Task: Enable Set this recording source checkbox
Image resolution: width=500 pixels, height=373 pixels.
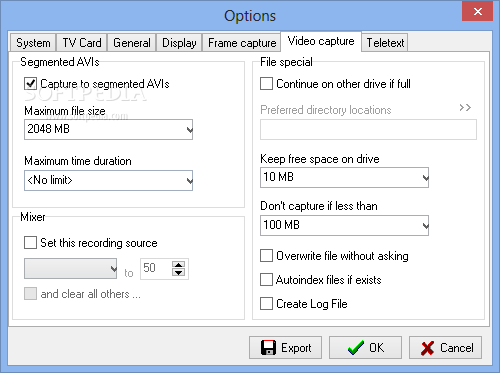Action: click(30, 243)
